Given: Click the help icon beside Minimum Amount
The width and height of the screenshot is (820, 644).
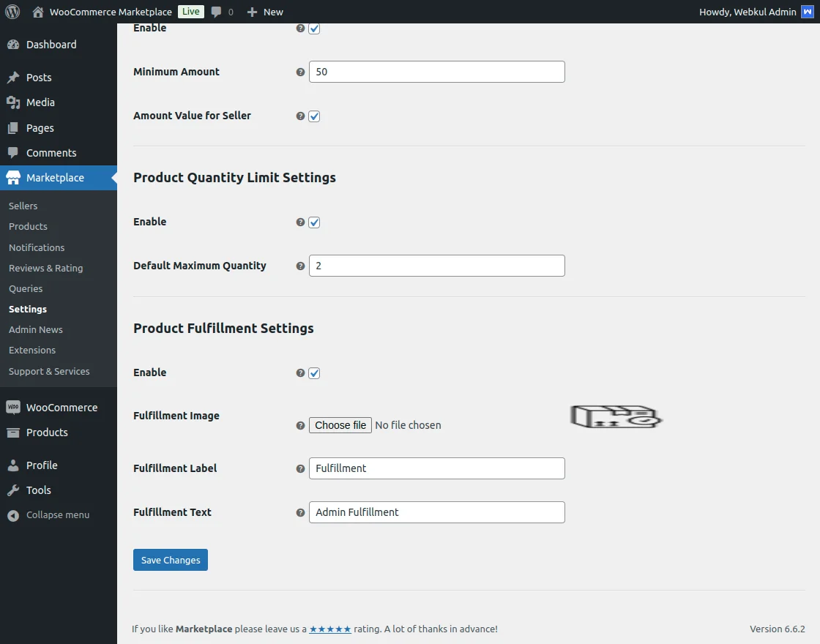Looking at the screenshot, I should pyautogui.click(x=299, y=72).
